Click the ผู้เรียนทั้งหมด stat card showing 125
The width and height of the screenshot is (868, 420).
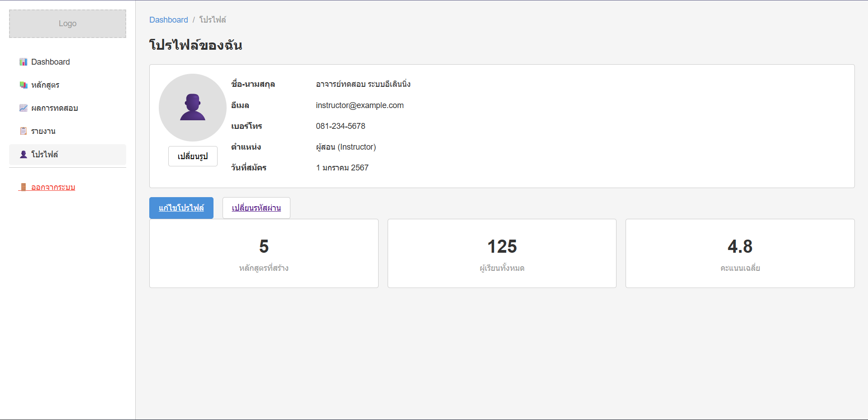coord(502,253)
